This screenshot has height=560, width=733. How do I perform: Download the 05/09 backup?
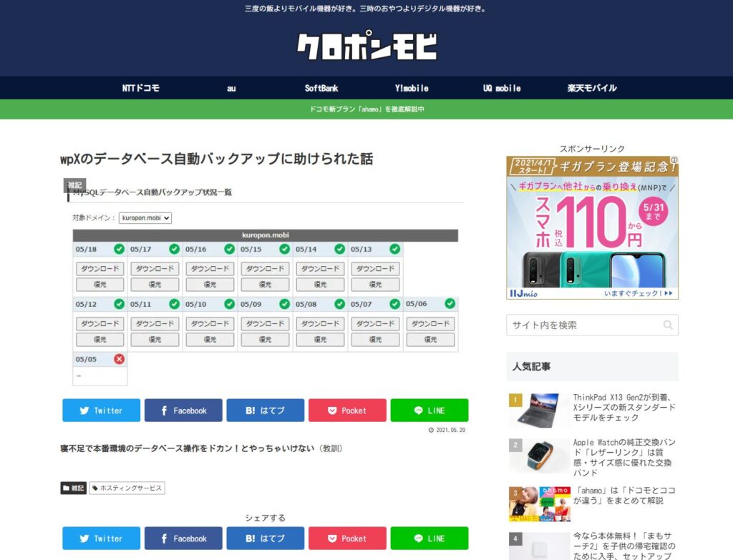pos(265,324)
